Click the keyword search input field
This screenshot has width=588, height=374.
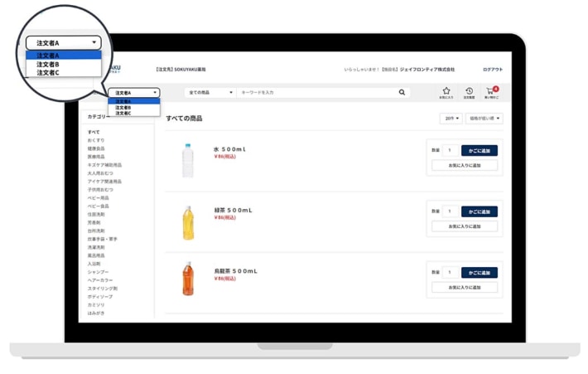pyautogui.click(x=315, y=92)
